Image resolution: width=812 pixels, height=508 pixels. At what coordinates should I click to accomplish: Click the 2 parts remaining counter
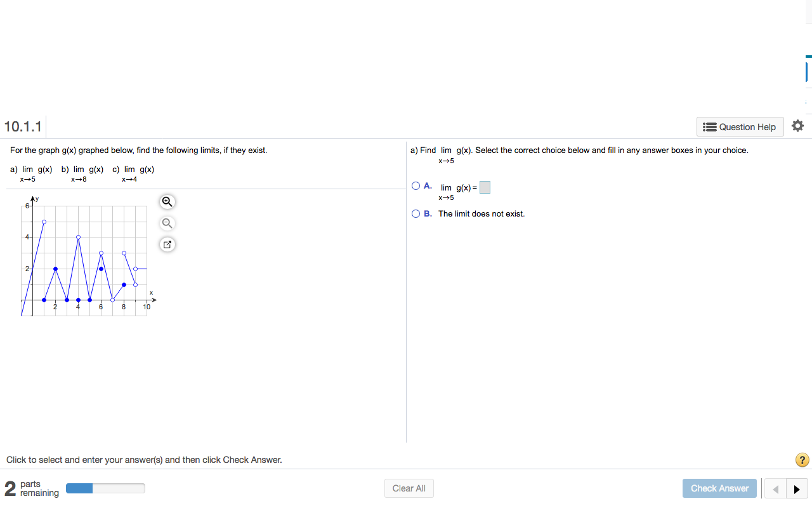(x=9, y=488)
